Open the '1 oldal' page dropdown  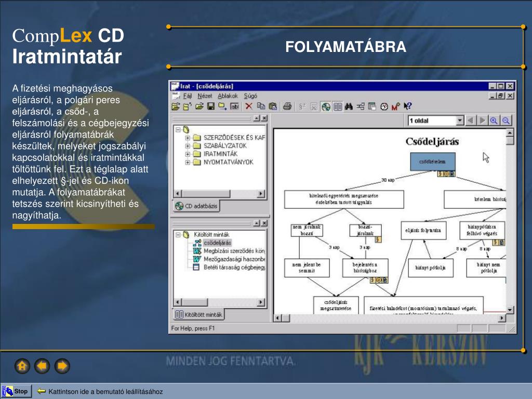460,121
